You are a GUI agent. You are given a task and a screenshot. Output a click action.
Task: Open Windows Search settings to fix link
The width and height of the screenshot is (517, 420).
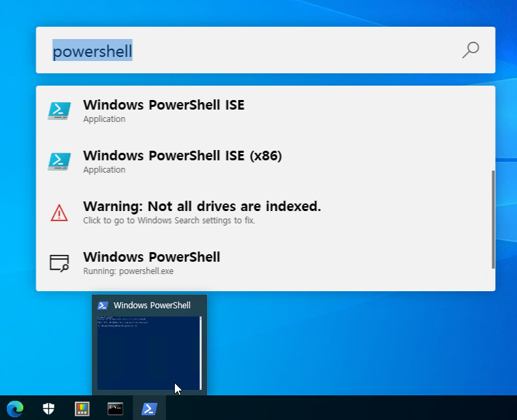[169, 221]
